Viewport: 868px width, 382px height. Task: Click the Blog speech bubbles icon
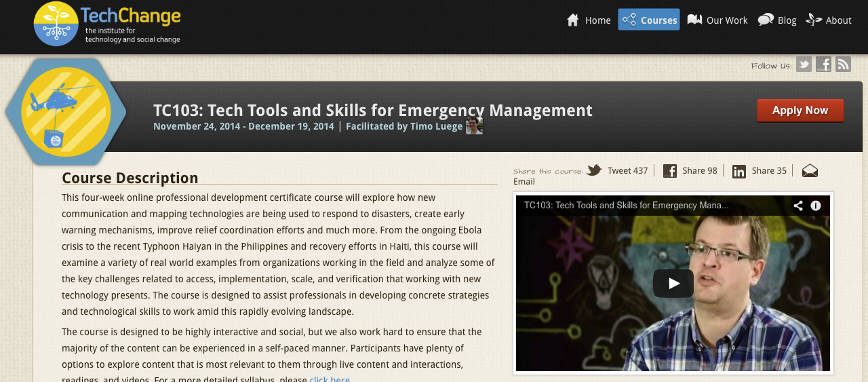pyautogui.click(x=766, y=20)
